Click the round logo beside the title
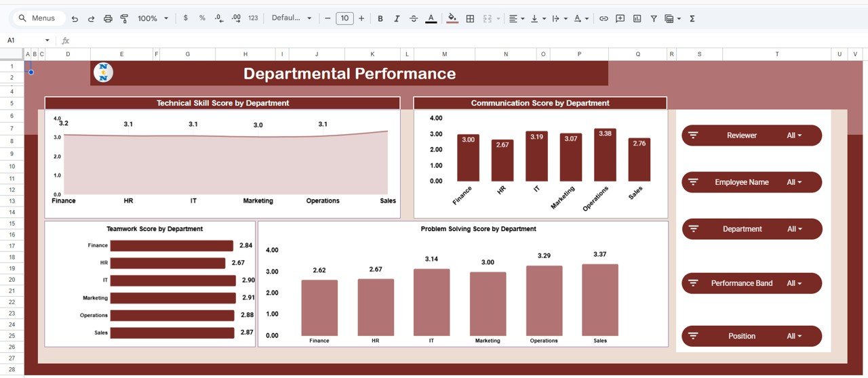This screenshot has height=378, width=868. click(x=103, y=72)
